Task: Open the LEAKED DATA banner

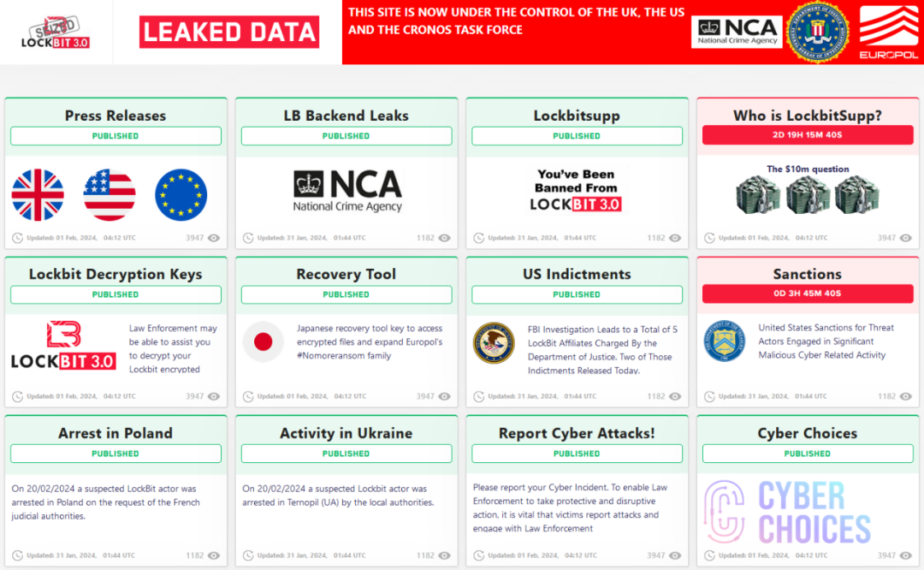Action: coord(229,33)
